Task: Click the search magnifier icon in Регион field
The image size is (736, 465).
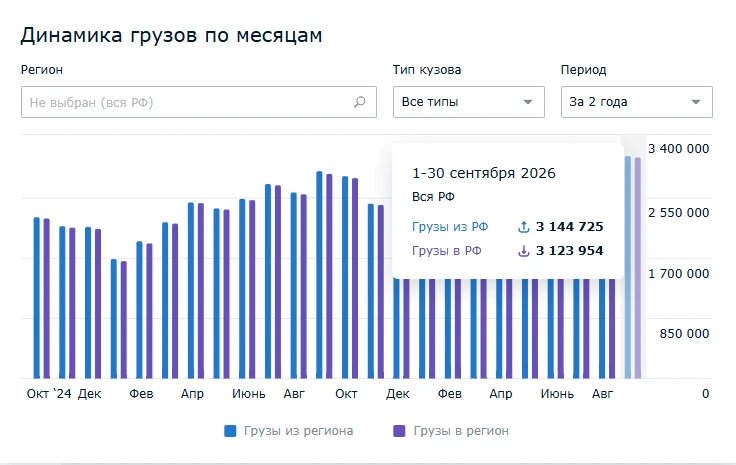Action: point(360,102)
